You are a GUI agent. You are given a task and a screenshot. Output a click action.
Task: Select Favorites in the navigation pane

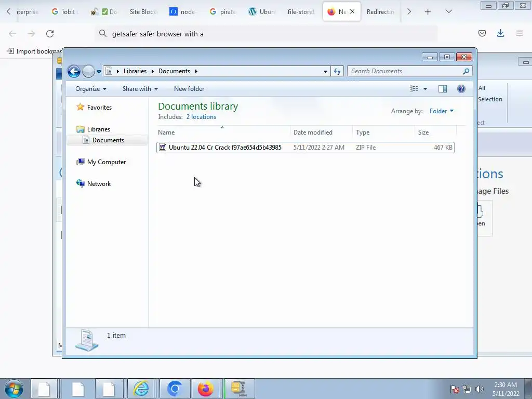94,107
